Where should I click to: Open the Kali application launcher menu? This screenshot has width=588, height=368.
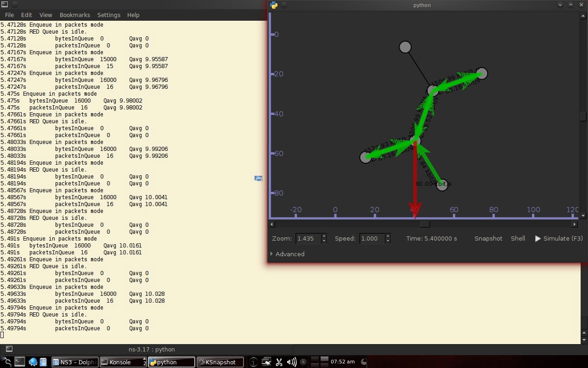6,362
